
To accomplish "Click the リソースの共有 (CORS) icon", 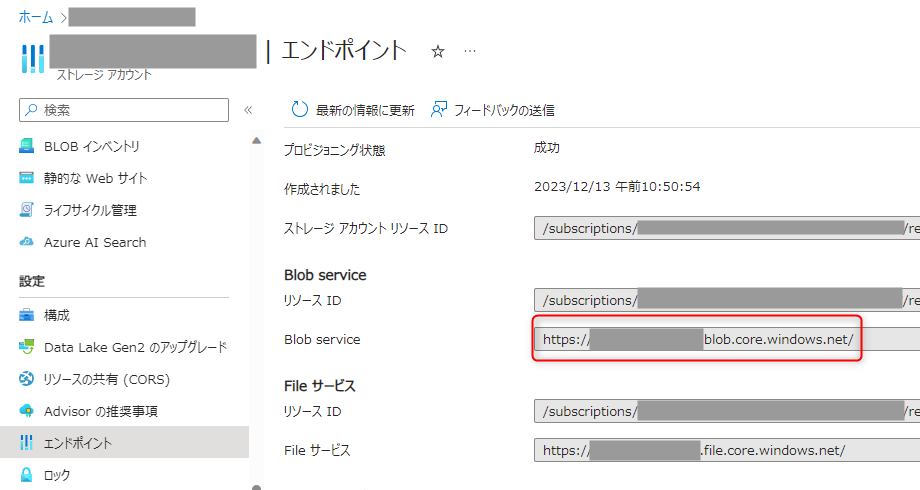I will [x=26, y=379].
